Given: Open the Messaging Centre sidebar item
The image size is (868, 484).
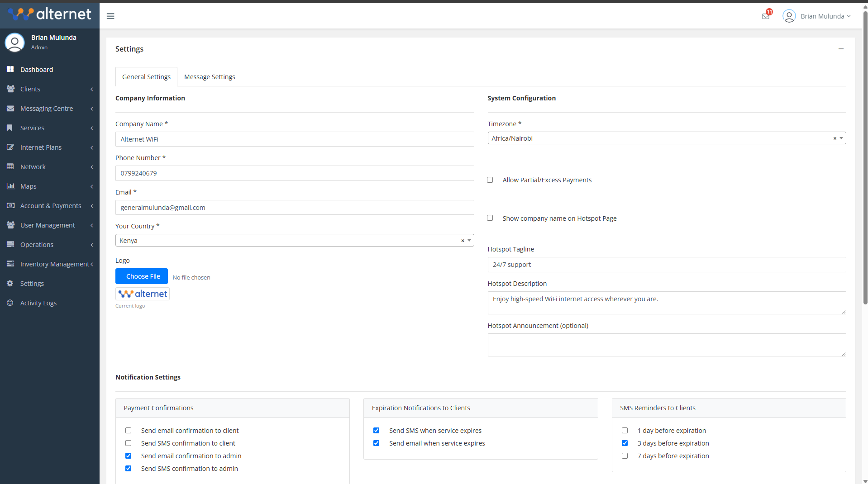Looking at the screenshot, I should (47, 108).
